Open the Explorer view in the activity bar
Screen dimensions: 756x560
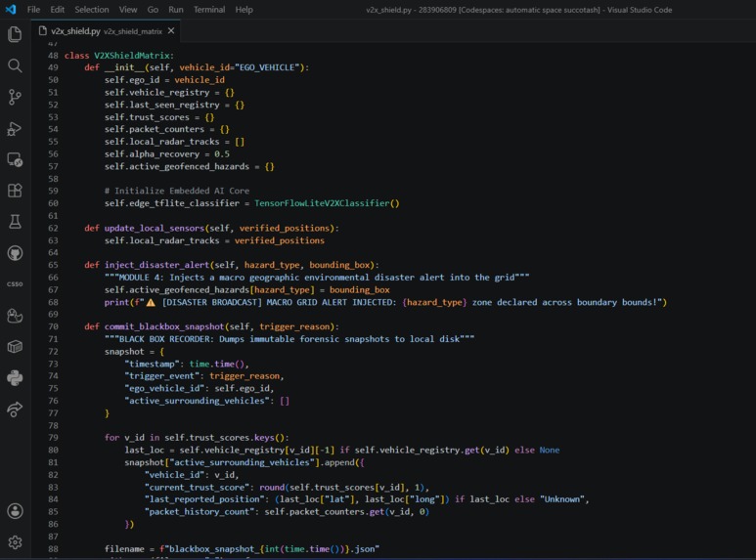tap(15, 34)
